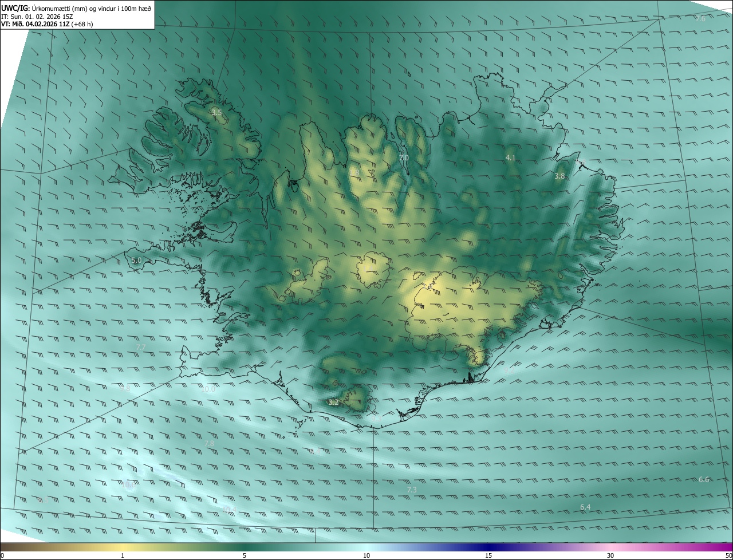Click the colorbar tick label 0
Screen dimensions: 733x560
coord(2,555)
